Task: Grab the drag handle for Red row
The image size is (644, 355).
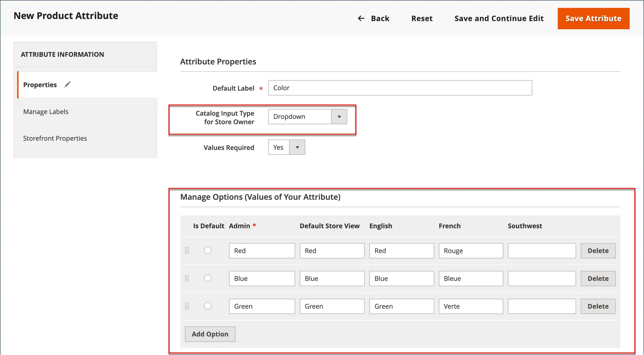Action: [x=187, y=251]
